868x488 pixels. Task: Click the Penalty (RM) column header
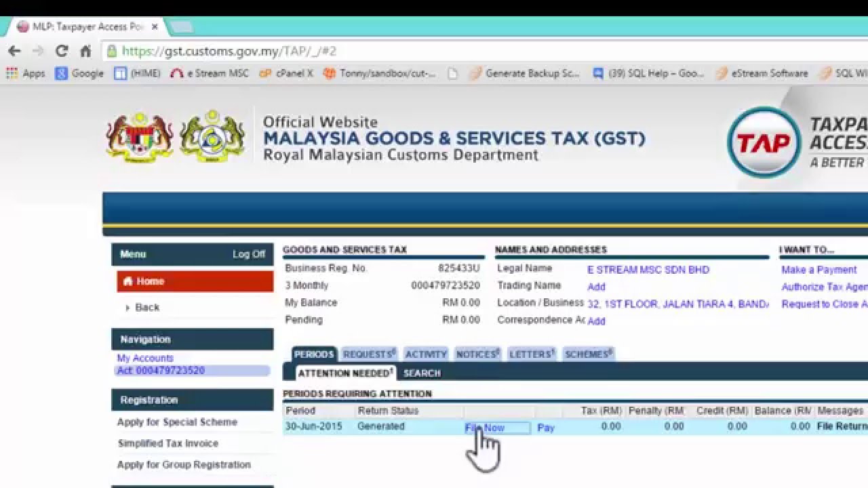656,411
